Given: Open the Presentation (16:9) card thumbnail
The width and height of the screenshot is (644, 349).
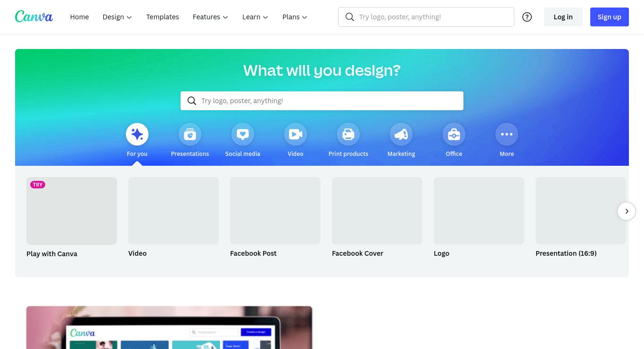Looking at the screenshot, I should [581, 211].
